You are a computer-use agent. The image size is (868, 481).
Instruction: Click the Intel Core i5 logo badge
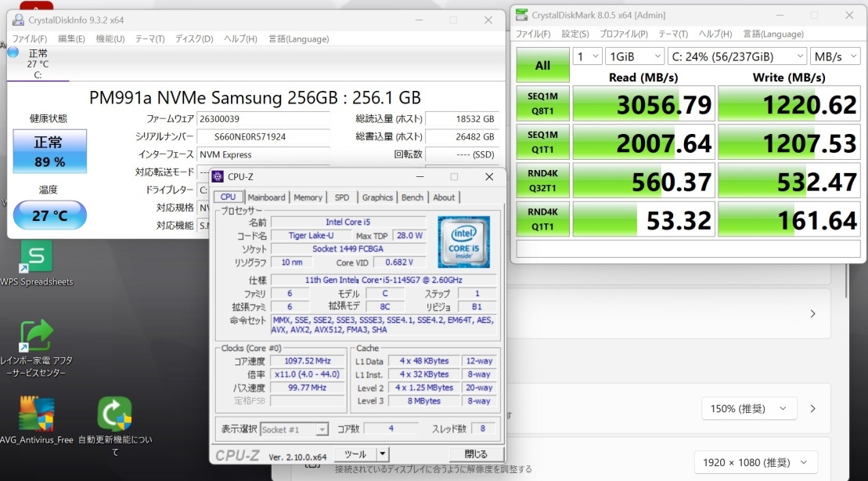(x=463, y=242)
